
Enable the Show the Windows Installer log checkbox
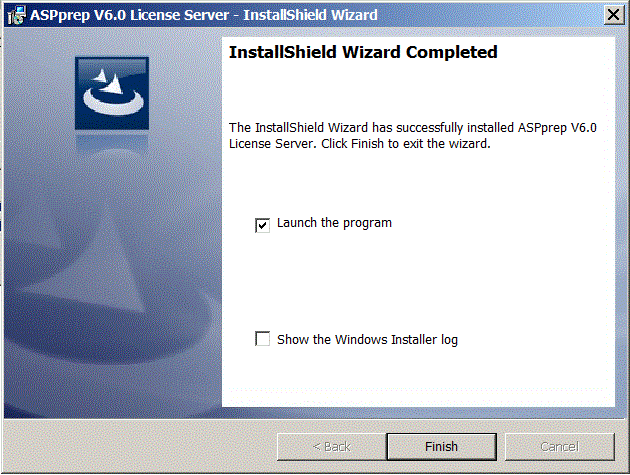pos(262,339)
